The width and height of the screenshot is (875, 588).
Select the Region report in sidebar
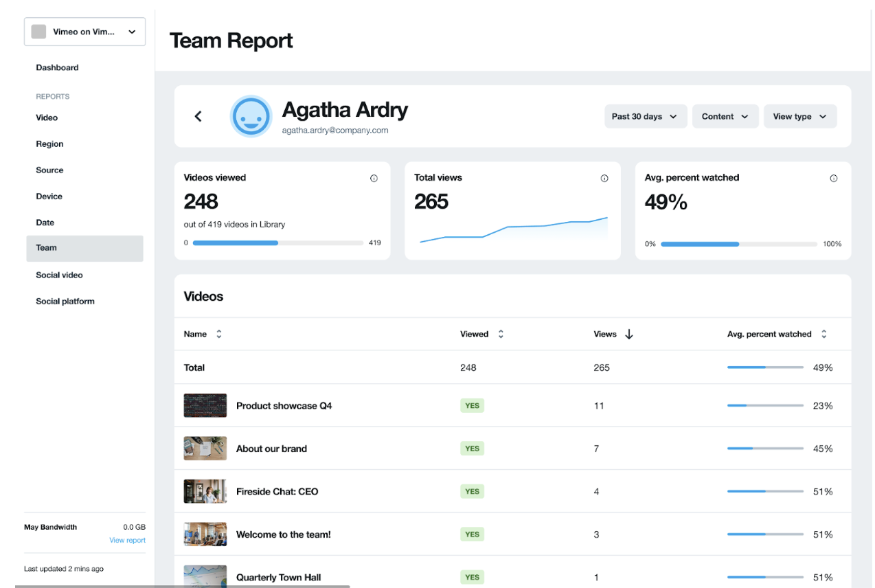[49, 144]
